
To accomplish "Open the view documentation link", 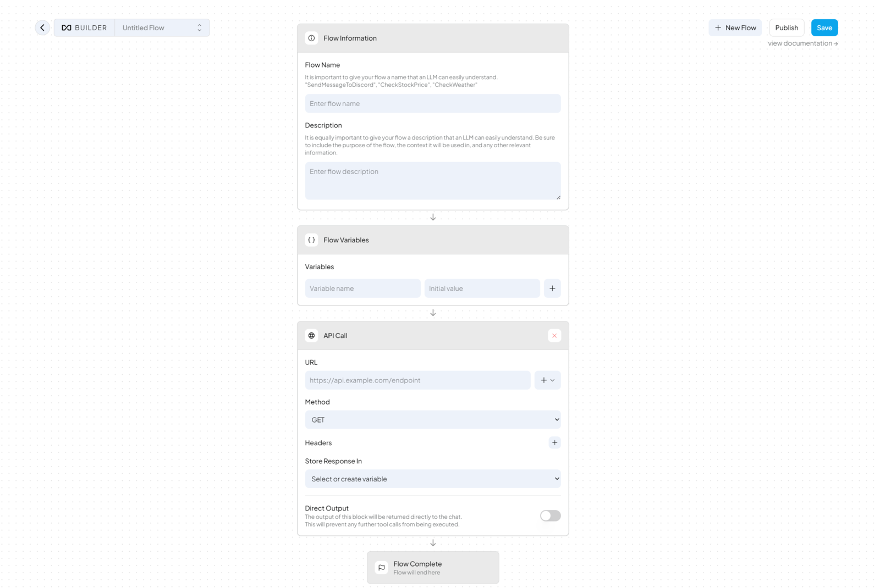I will pos(802,43).
